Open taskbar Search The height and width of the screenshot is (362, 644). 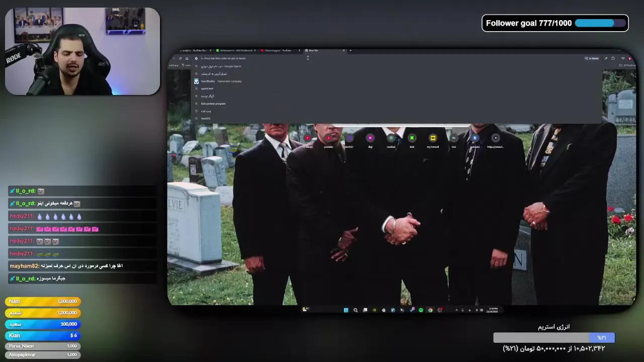tap(355, 310)
